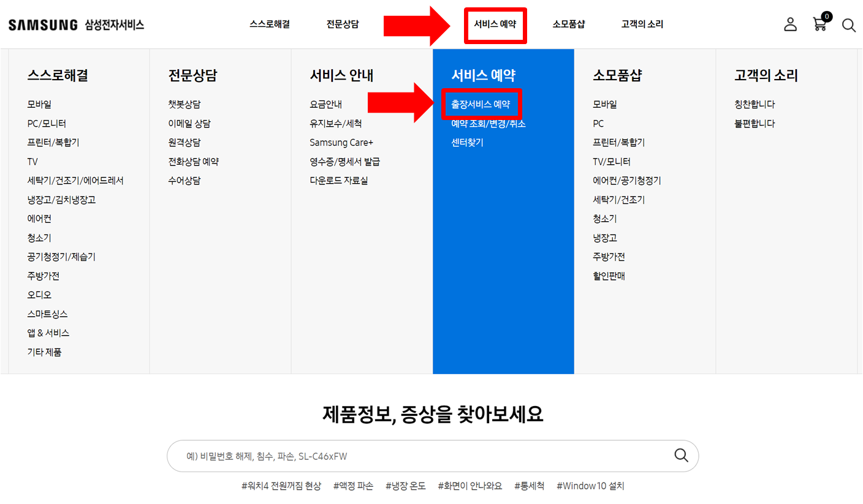Viewport: 863px width, 504px height.
Task: Open TV under 스스로해결
Action: [x=32, y=162]
